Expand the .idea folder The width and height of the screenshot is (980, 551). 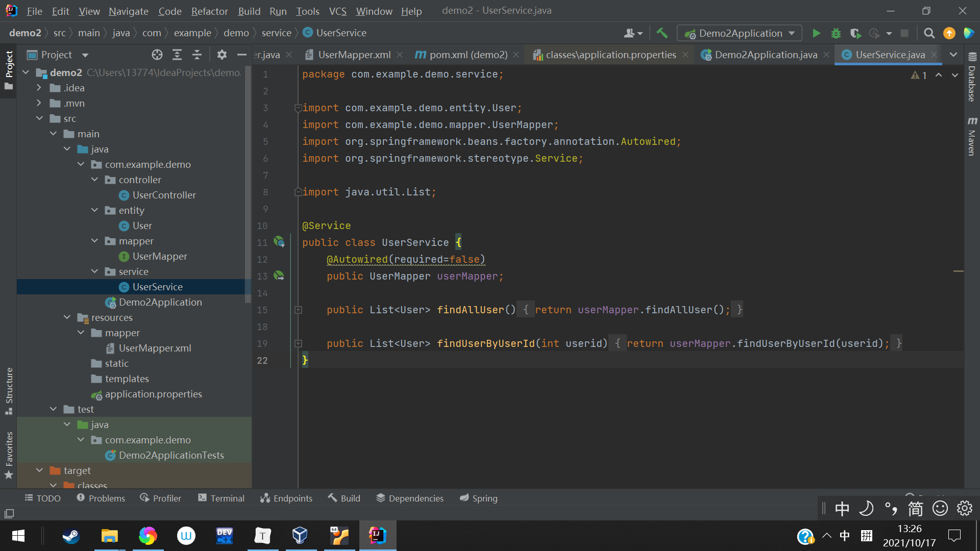(x=39, y=88)
